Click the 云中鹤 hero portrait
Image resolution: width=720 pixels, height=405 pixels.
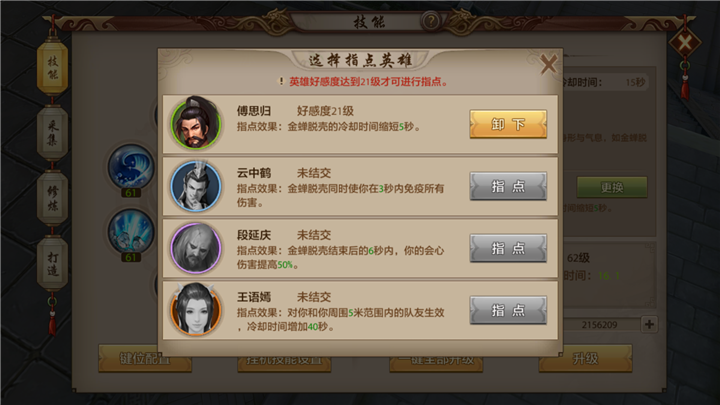pos(196,186)
